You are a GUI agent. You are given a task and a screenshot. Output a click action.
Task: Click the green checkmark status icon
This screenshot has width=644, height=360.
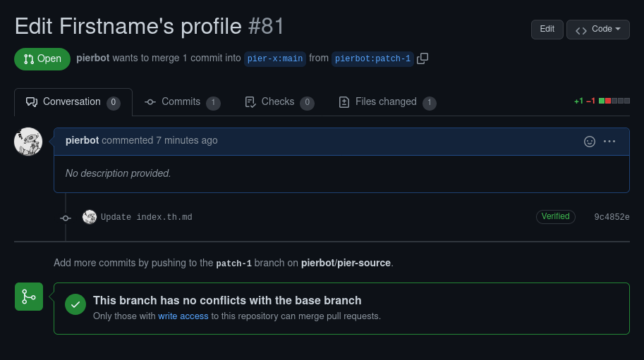click(x=75, y=304)
